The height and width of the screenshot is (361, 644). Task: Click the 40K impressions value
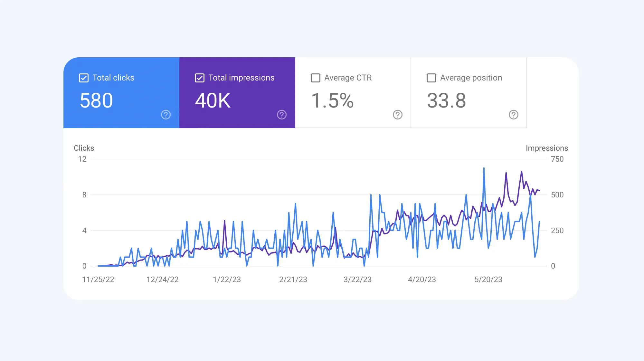click(213, 100)
